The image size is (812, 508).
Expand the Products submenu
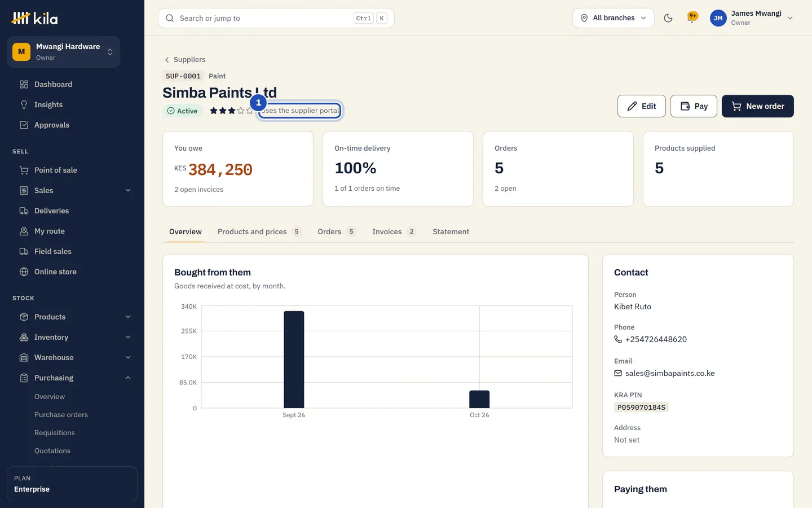coord(128,317)
